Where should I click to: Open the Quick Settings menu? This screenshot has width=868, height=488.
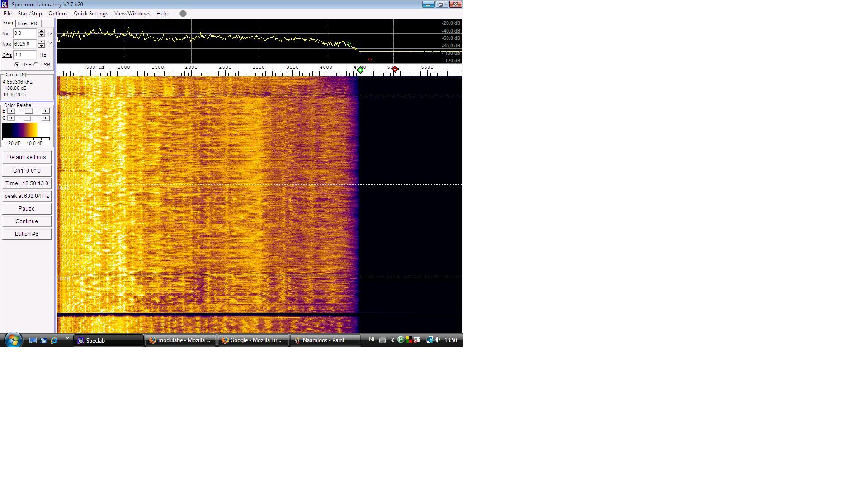[x=90, y=14]
